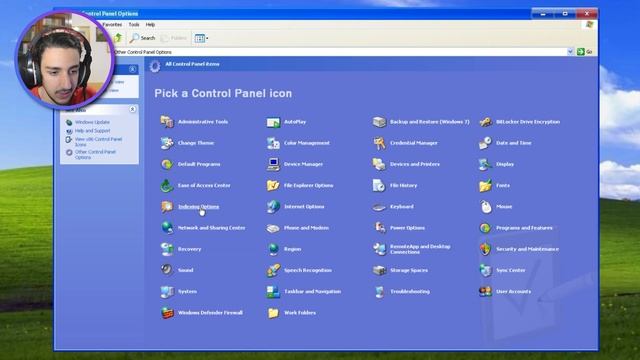Viewport: 640px width, 360px height.
Task: Collapse the top sidebar panel chevron
Action: pyautogui.click(x=132, y=69)
